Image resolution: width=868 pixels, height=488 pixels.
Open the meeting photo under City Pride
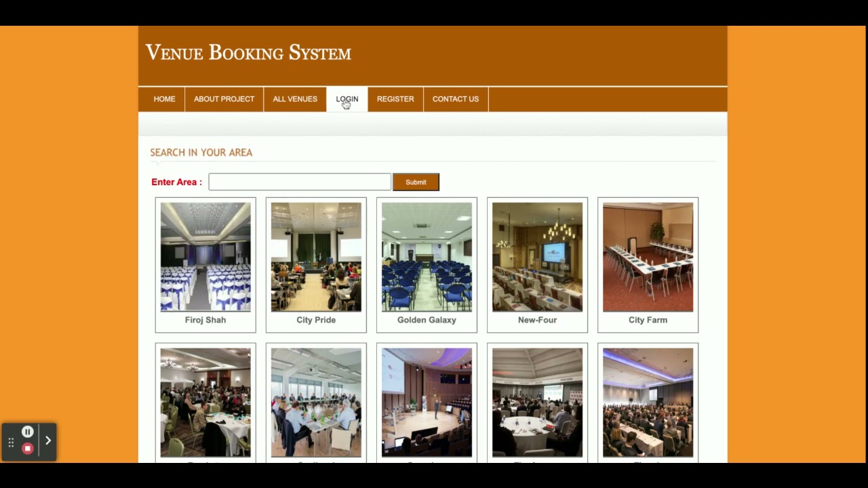tap(316, 403)
